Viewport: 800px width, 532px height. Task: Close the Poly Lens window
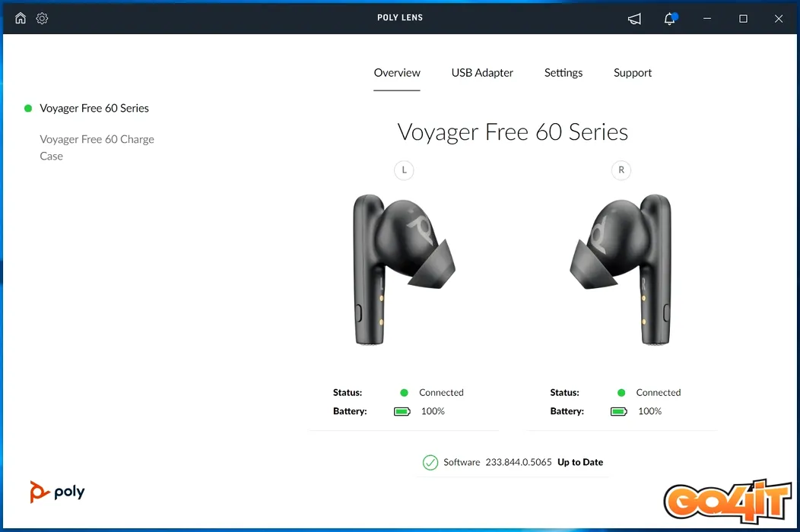pyautogui.click(x=779, y=18)
